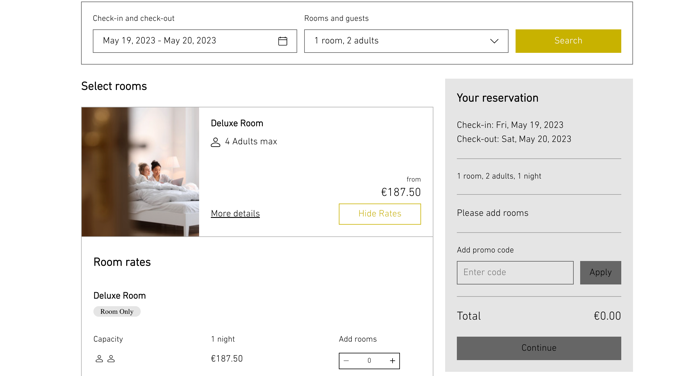Decrease room count with the minus icon
This screenshot has height=376, width=700.
pos(346,361)
